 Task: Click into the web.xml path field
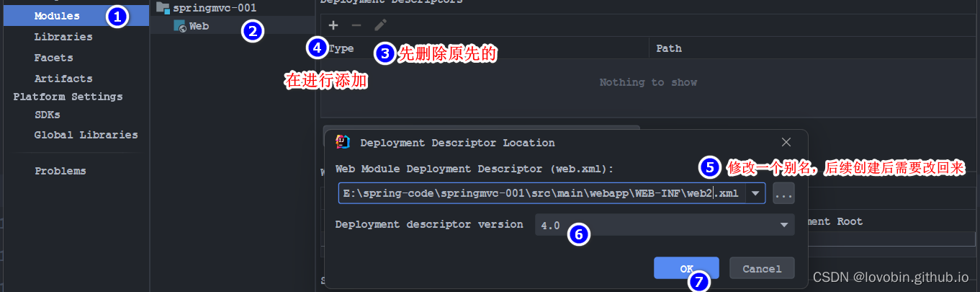pyautogui.click(x=543, y=193)
